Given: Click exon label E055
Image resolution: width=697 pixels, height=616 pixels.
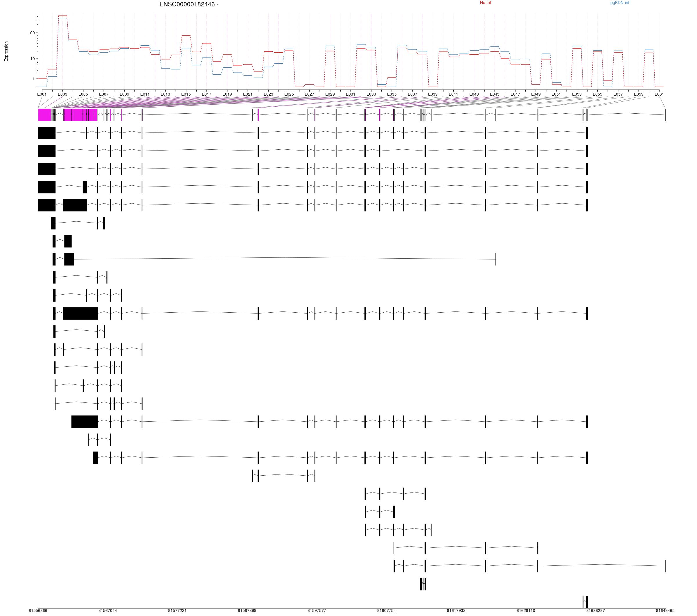Looking at the screenshot, I should pos(597,94).
